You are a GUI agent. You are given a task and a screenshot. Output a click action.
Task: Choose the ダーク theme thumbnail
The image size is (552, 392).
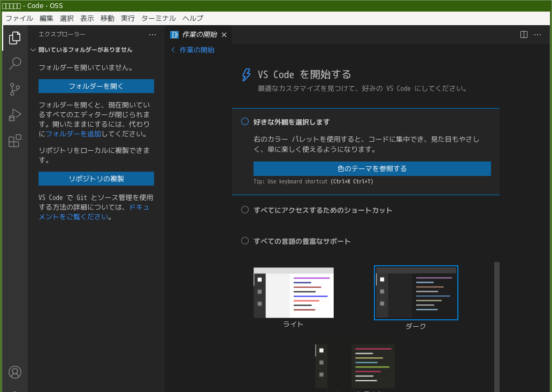[x=416, y=293]
